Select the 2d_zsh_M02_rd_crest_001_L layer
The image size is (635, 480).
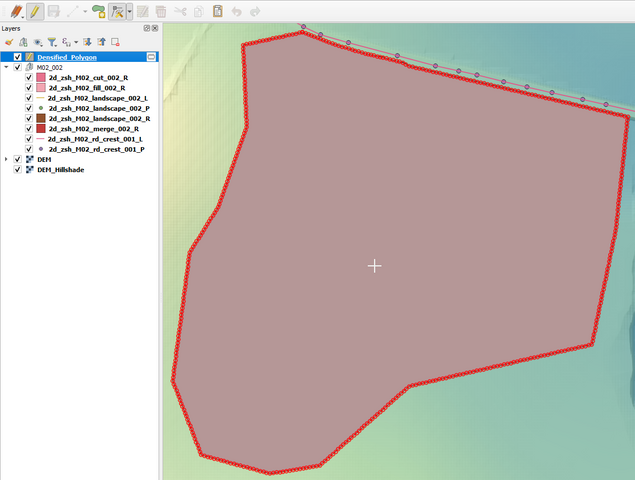tap(95, 139)
